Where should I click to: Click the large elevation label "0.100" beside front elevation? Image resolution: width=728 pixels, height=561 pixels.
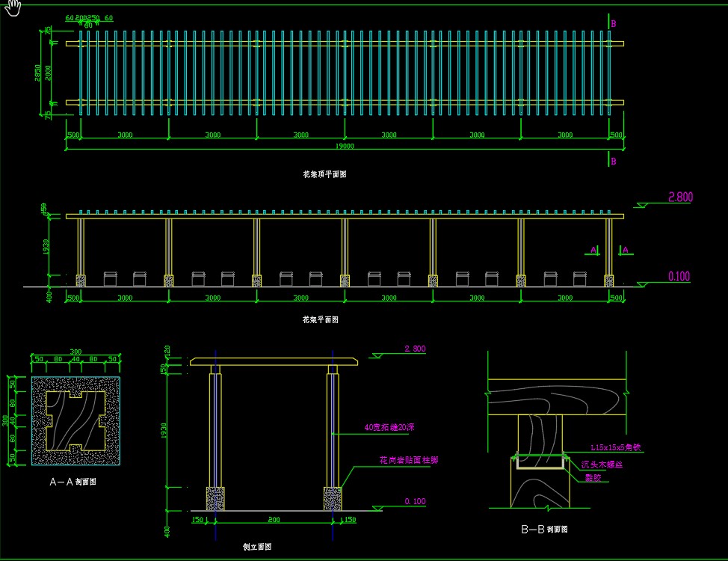click(x=679, y=277)
